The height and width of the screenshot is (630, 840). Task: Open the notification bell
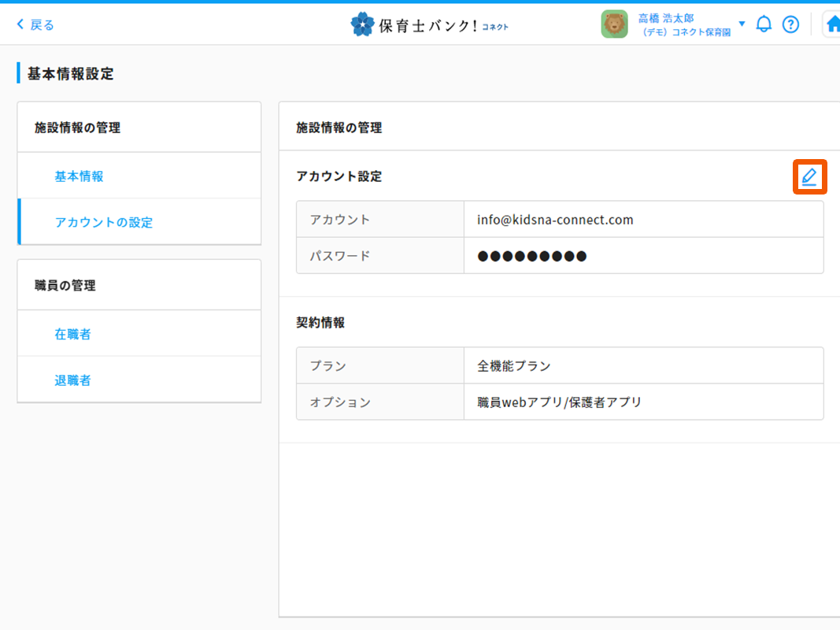click(x=763, y=24)
